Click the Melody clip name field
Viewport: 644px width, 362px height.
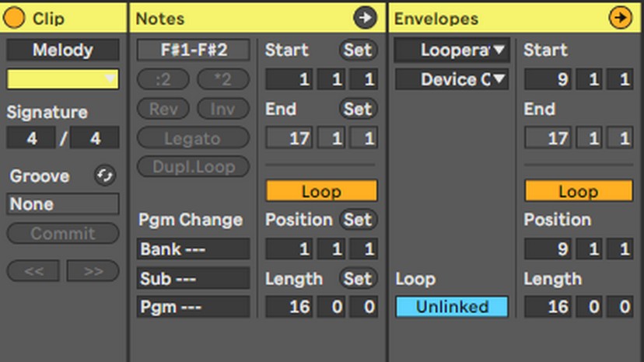[x=63, y=50]
